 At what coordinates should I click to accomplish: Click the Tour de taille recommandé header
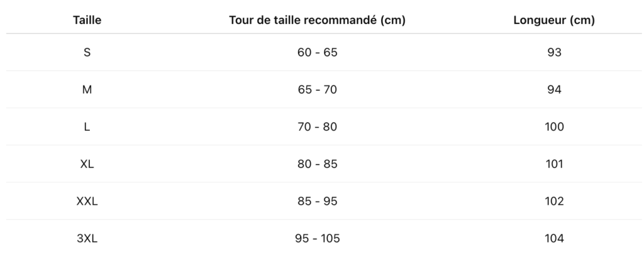[x=317, y=20]
